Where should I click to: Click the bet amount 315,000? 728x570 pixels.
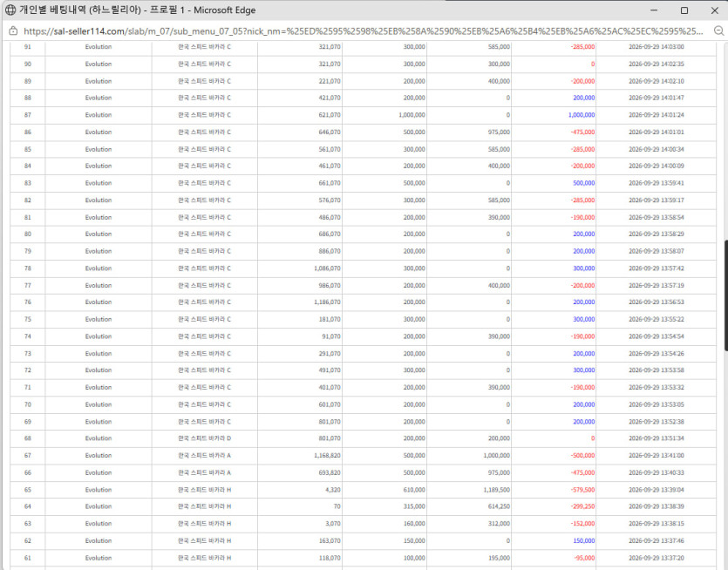(414, 506)
